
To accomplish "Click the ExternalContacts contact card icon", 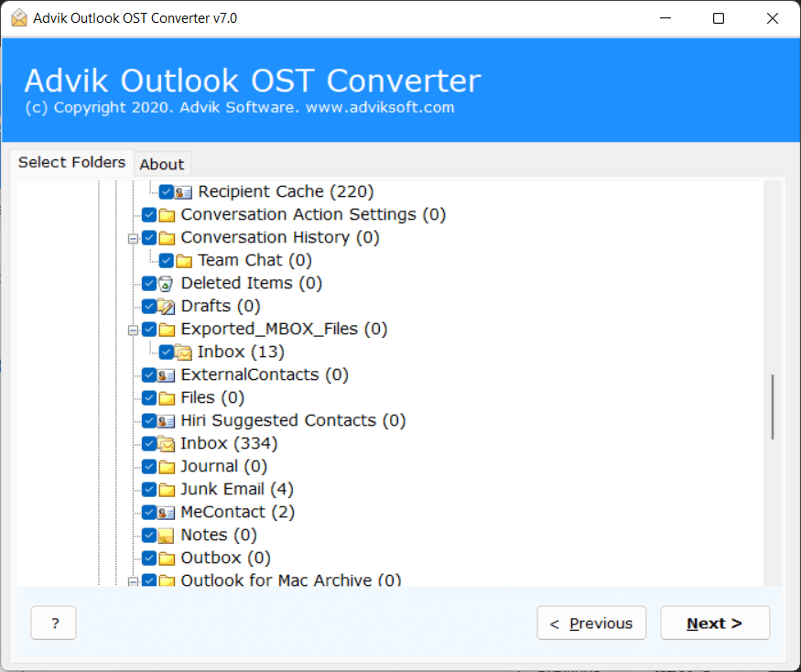I will coord(167,375).
